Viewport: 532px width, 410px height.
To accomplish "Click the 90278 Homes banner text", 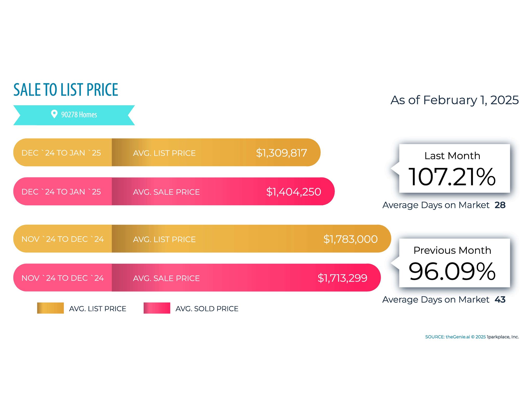I will point(79,115).
